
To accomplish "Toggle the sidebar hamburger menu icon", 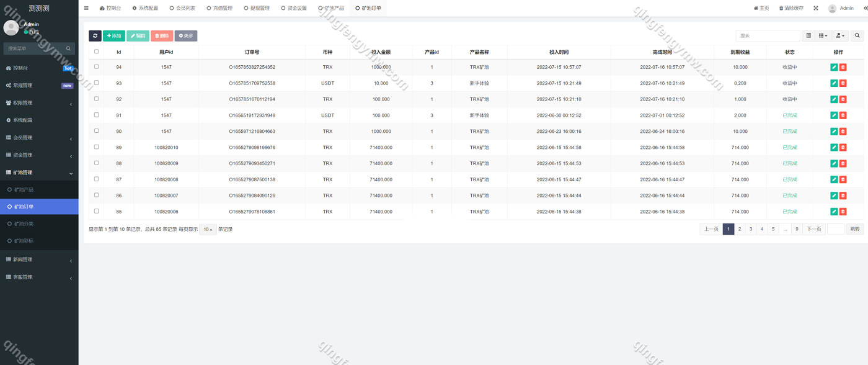I will 86,8.
